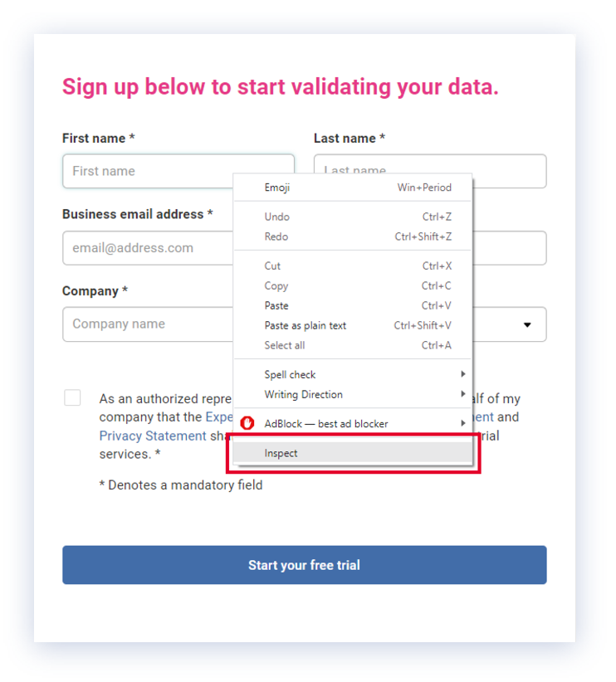Open the dropdown arrow beside Company field

(527, 325)
